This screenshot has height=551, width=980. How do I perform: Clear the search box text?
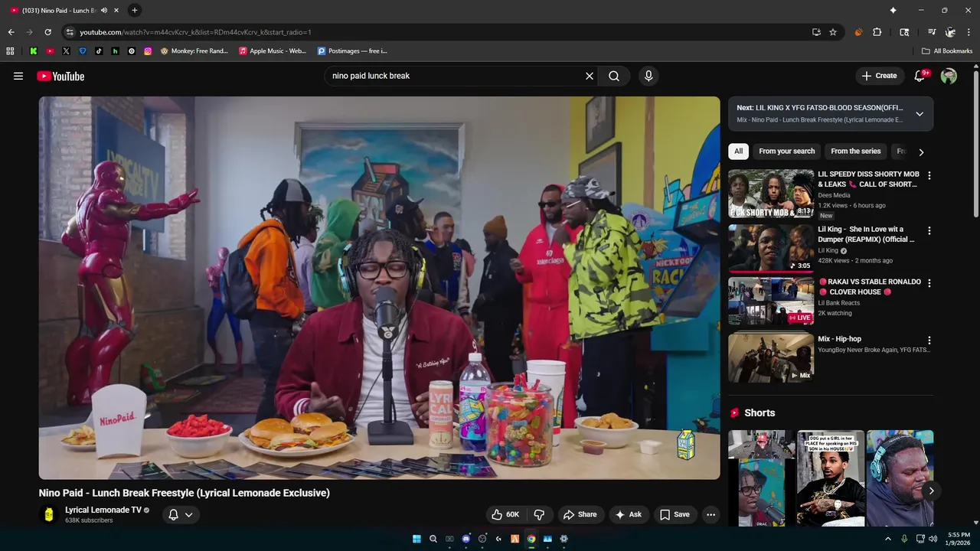[x=590, y=76]
